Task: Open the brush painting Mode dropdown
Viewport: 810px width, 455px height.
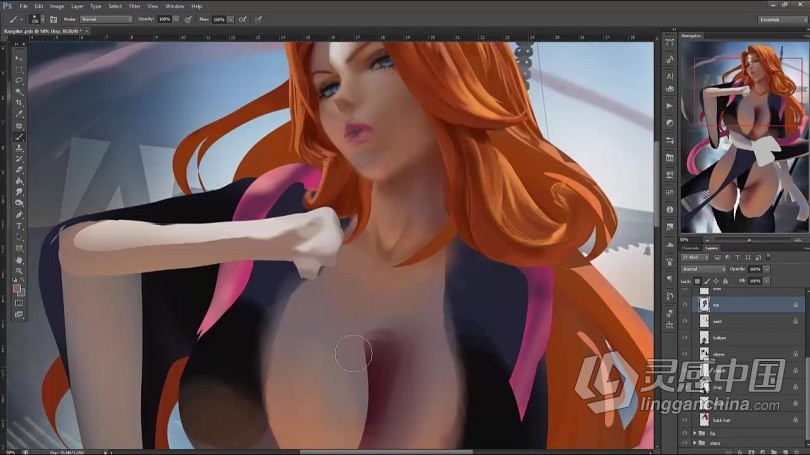Action: 106,20
